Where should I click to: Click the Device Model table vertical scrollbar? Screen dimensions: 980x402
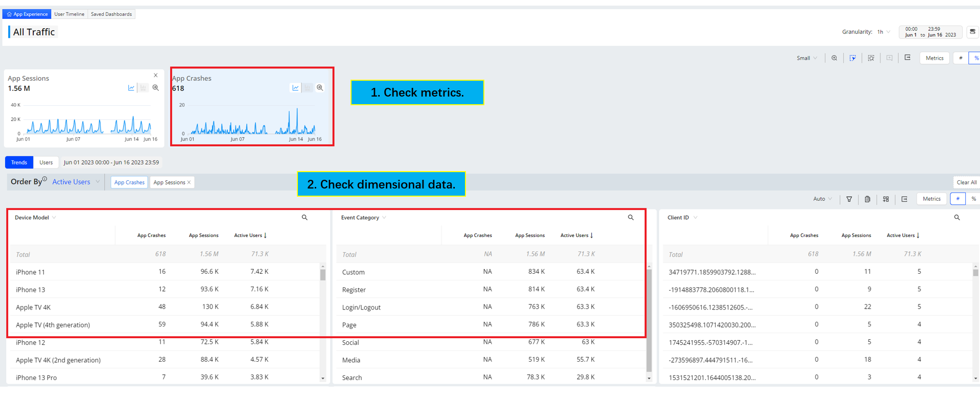[322, 275]
